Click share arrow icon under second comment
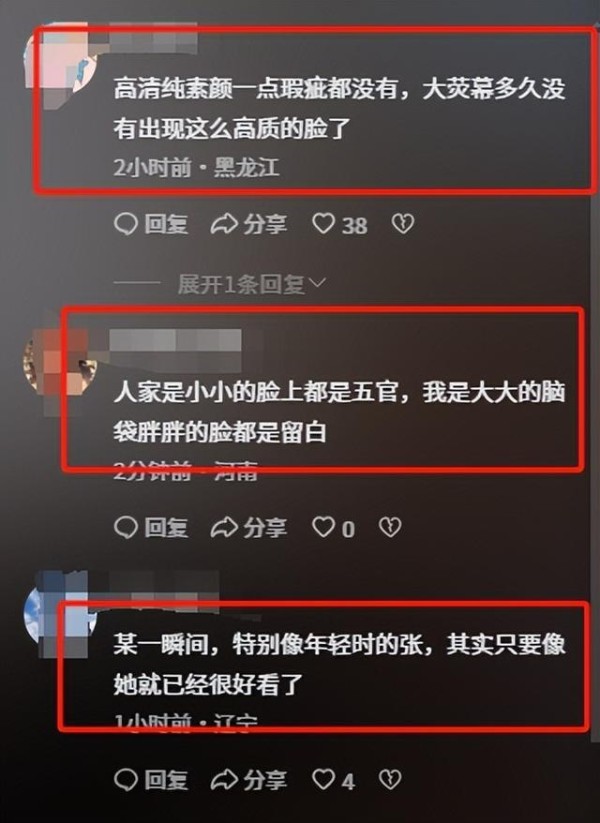600x823 pixels. pos(224,527)
